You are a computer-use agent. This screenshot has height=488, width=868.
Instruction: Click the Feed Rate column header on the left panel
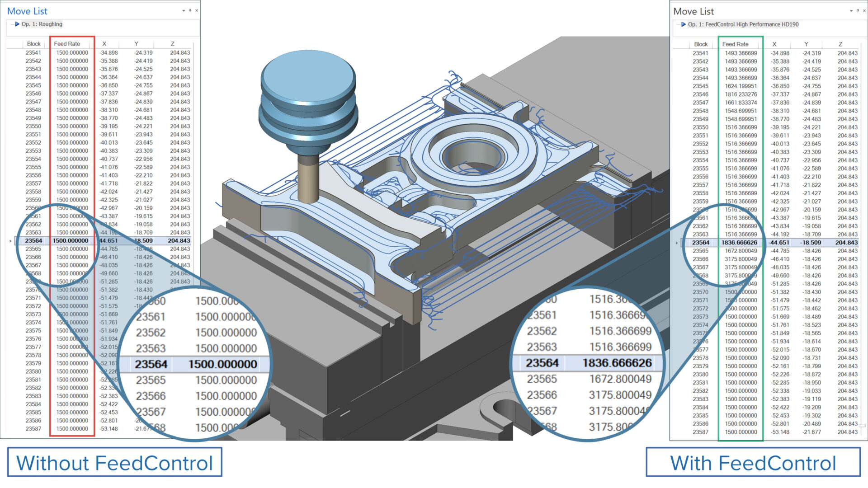pos(67,43)
